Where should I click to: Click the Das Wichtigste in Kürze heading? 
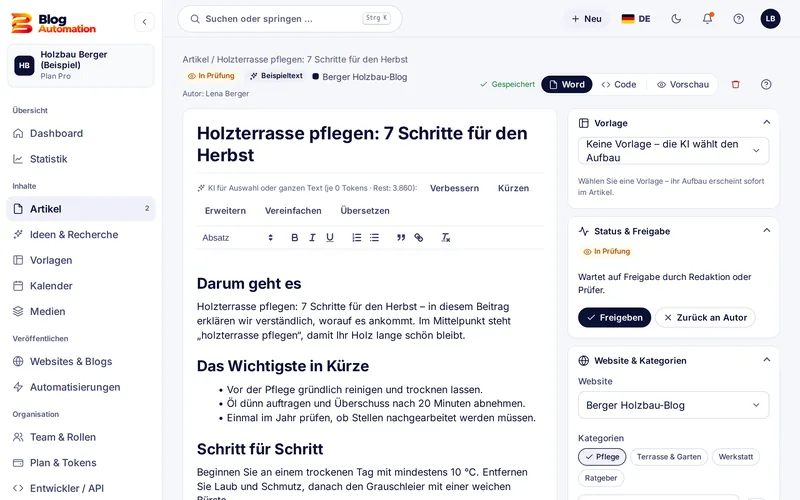[x=283, y=366]
